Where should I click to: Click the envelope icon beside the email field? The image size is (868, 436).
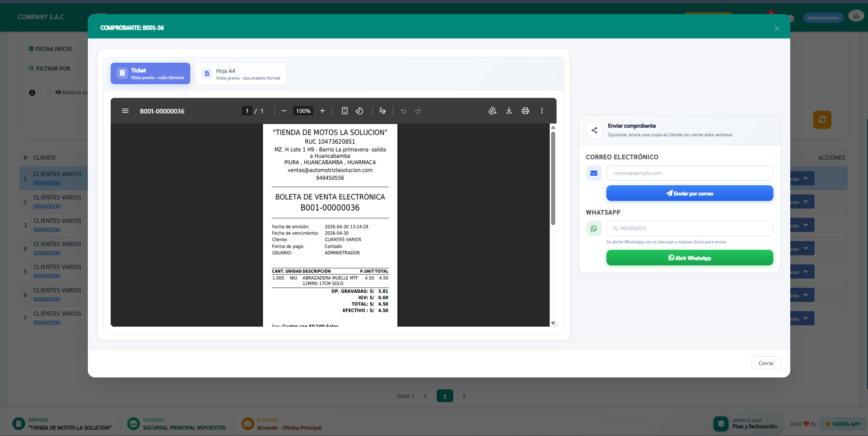coord(594,173)
